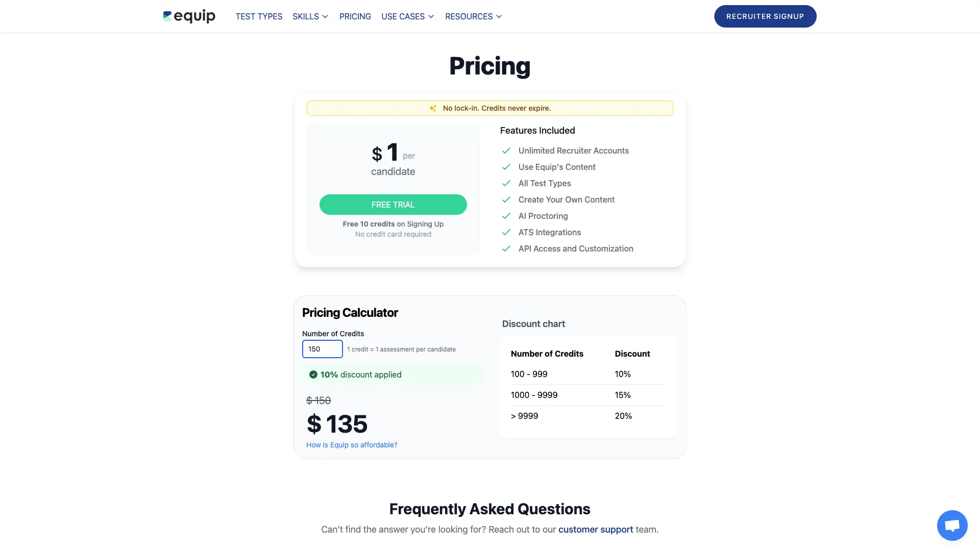
Task: Click the star icon in the no lock-in banner
Action: pyautogui.click(x=431, y=108)
